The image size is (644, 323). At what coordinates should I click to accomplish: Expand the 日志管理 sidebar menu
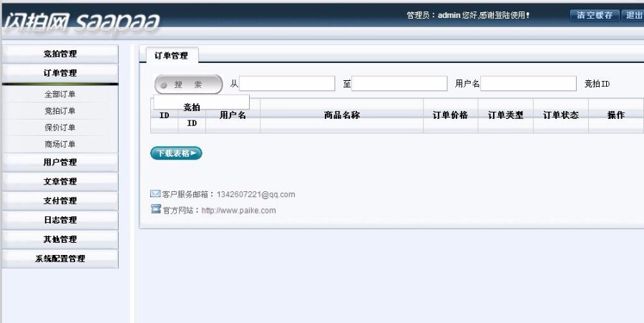pos(60,220)
